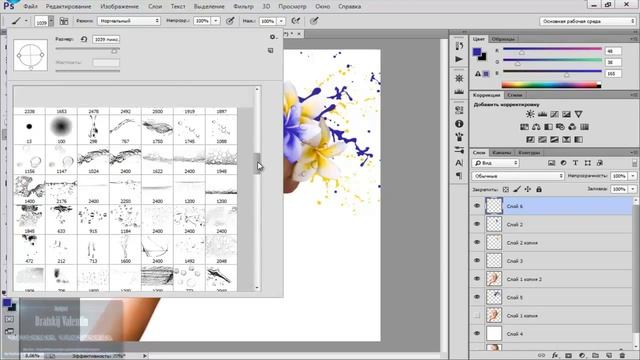
Task: Open the Выделение menu
Action: (209, 7)
